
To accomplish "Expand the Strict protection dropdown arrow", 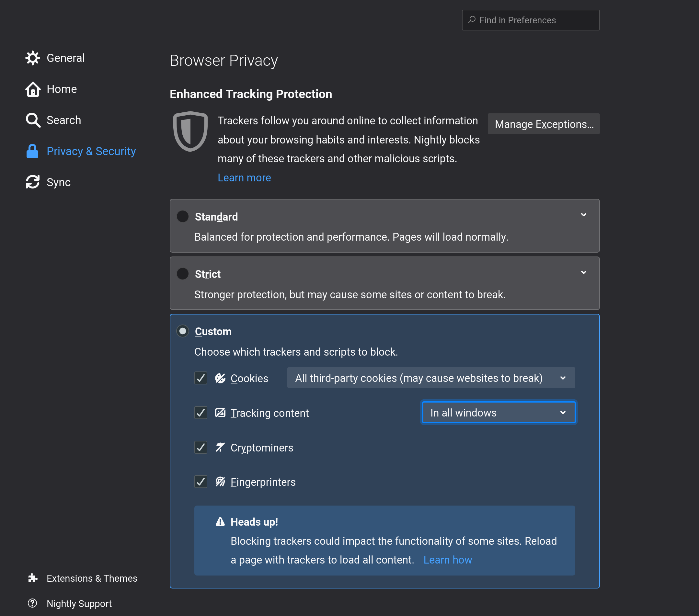I will [x=584, y=272].
